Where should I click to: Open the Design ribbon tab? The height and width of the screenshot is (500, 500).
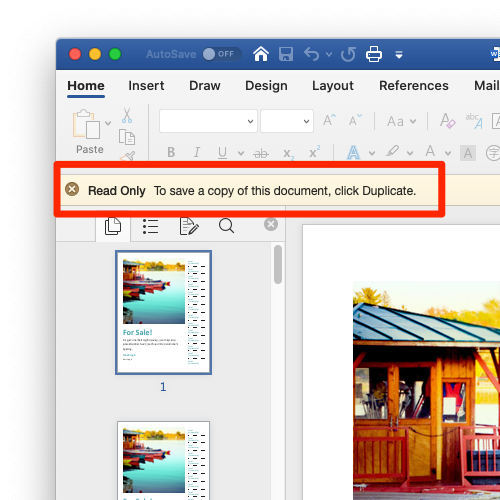(266, 86)
